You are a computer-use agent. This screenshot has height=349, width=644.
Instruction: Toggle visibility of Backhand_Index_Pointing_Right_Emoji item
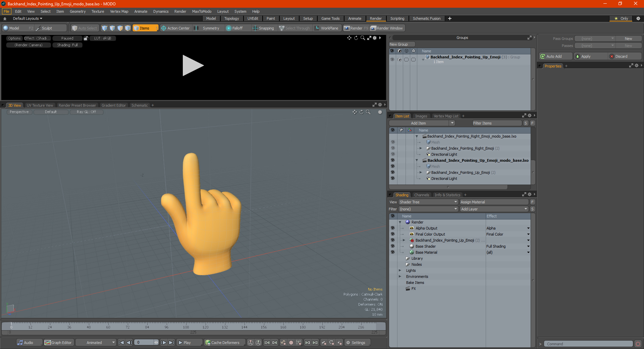tap(392, 148)
